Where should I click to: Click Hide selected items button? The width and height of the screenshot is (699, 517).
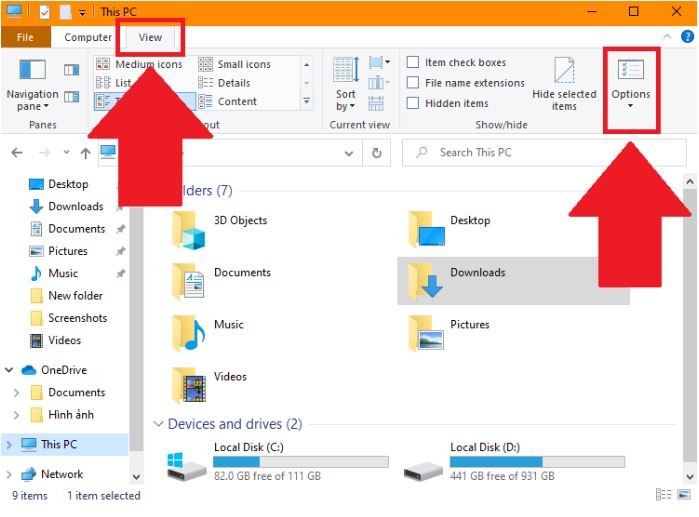click(x=564, y=85)
